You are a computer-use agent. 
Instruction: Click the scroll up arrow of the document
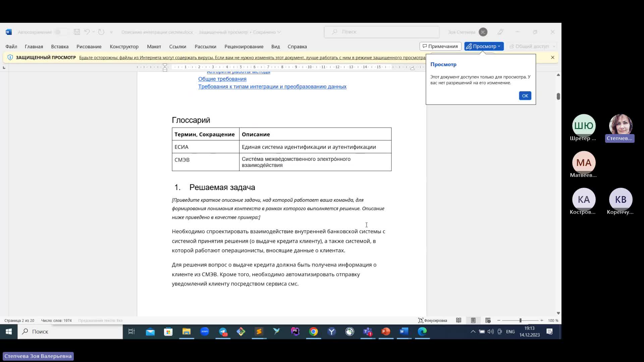coord(558,75)
